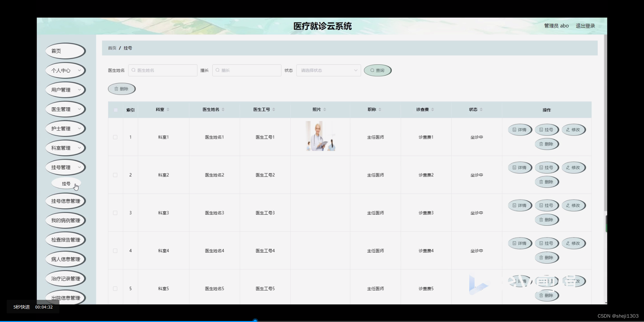Open 挂号信息管理 in the sidebar
The height and width of the screenshot is (322, 644).
65,201
